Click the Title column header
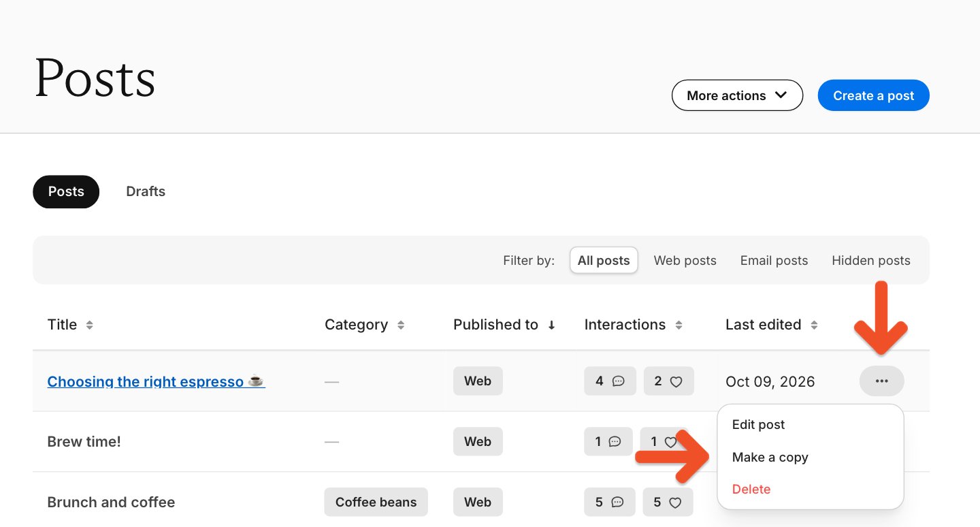Screen dimensions: 980x527 (x=62, y=325)
